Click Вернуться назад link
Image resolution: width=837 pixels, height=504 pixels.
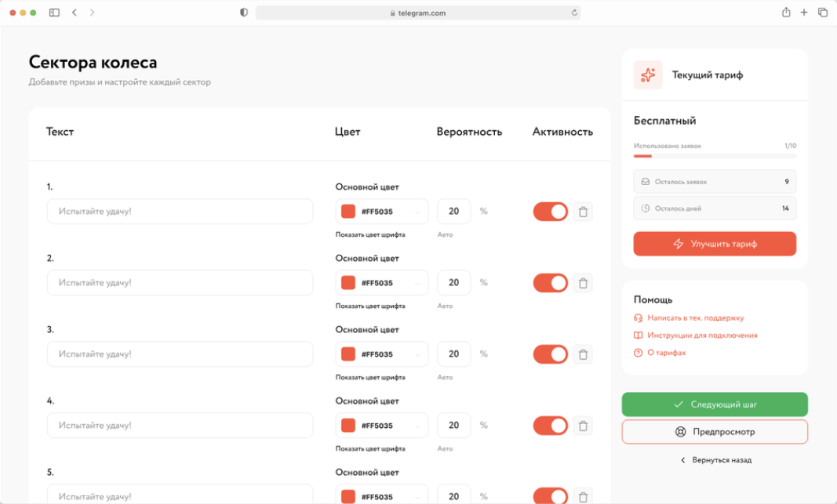pyautogui.click(x=716, y=460)
